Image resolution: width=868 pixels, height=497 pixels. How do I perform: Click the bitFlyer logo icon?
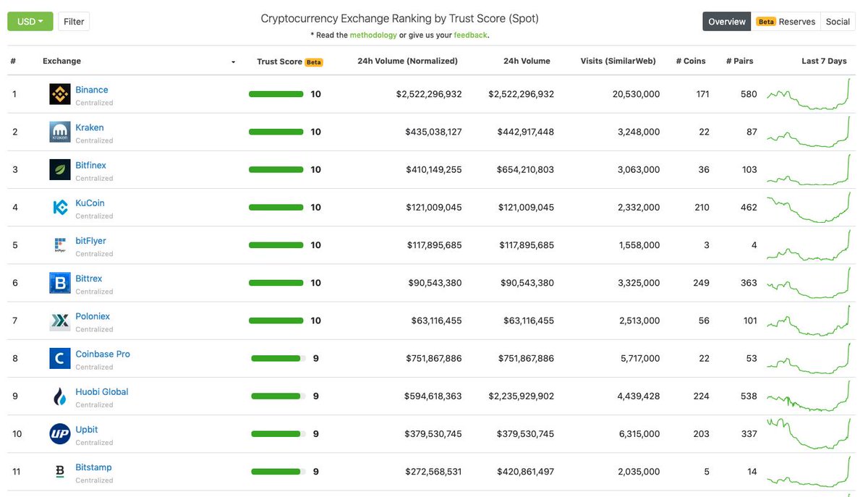point(60,245)
